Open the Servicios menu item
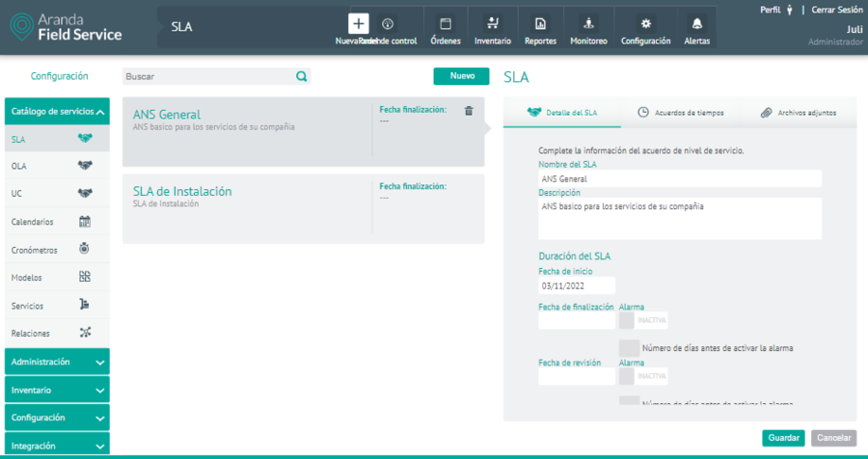The width and height of the screenshot is (868, 459). coord(57,305)
